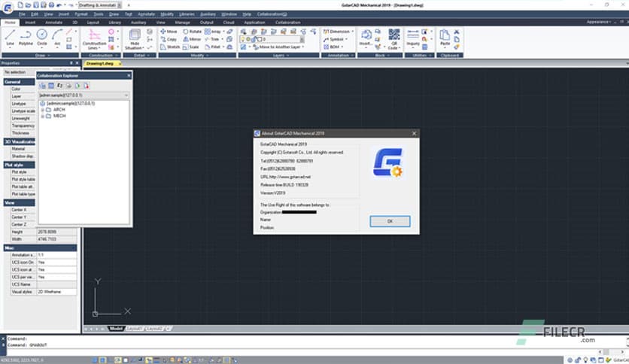Open the Inquiry utilities tool
The image size is (629, 364).
tap(413, 38)
